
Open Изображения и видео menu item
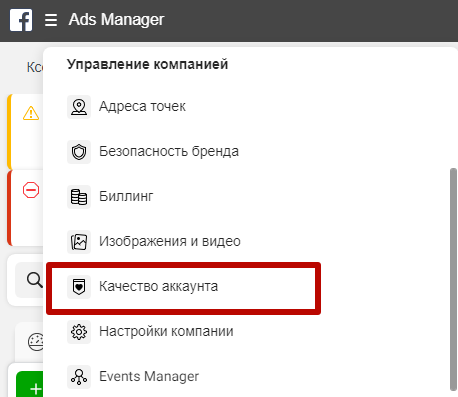[x=170, y=241]
